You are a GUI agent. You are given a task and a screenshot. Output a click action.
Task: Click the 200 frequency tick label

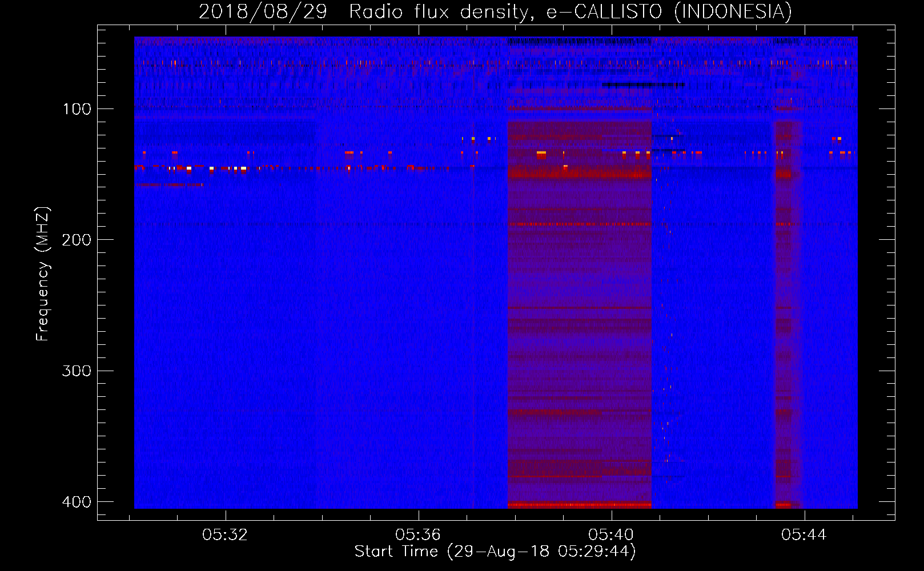(77, 240)
